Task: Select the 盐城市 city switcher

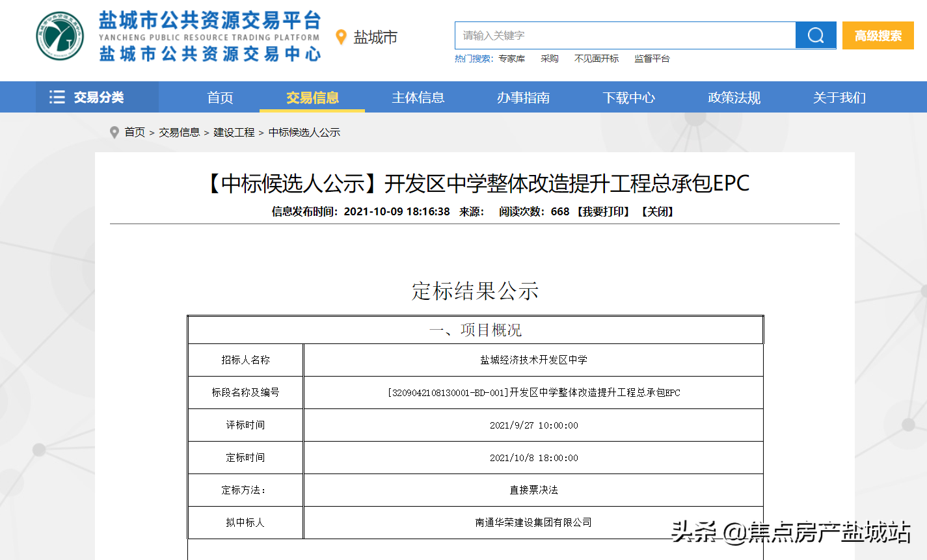Action: pos(375,38)
